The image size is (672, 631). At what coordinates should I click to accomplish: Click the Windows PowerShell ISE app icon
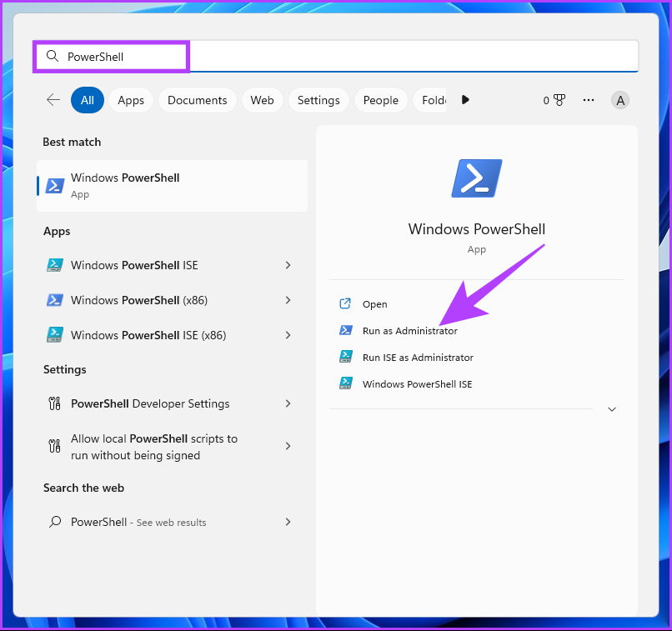(x=55, y=265)
